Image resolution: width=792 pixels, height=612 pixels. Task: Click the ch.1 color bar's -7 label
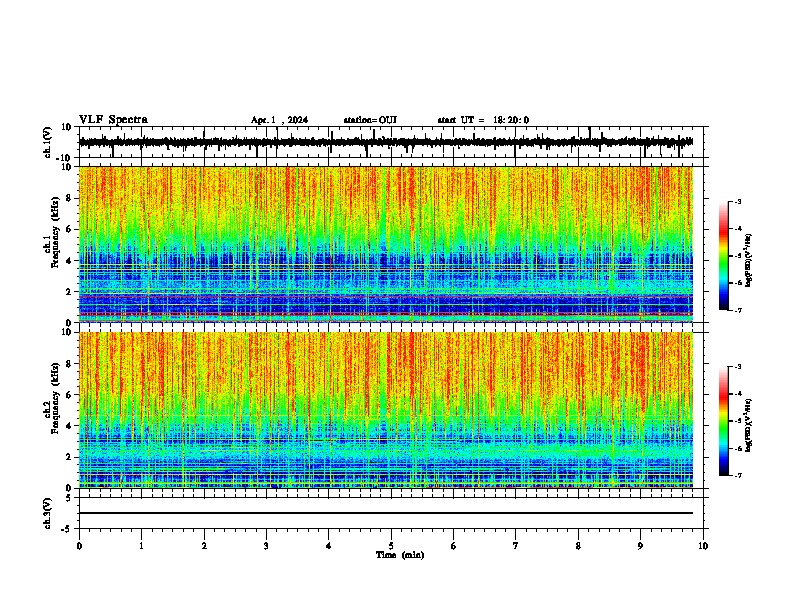pyautogui.click(x=737, y=310)
